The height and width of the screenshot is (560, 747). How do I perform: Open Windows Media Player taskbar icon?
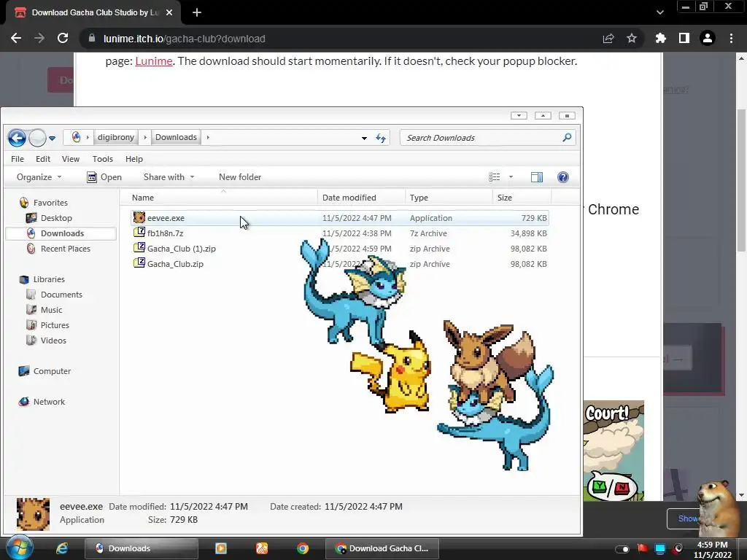point(221,548)
